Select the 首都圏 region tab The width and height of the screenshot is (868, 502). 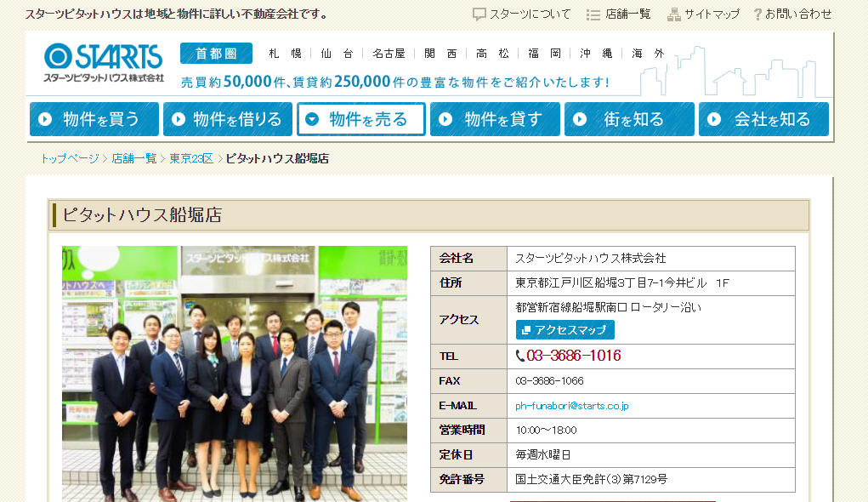(216, 54)
